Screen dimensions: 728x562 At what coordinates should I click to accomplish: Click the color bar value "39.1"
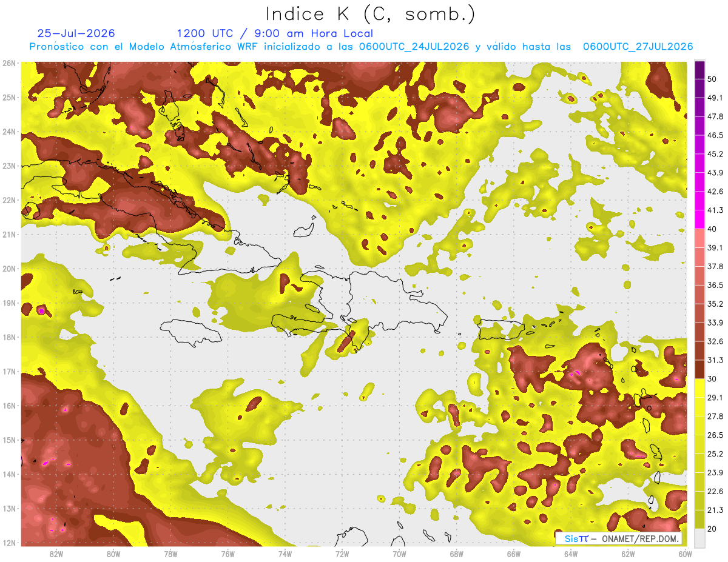click(x=715, y=247)
